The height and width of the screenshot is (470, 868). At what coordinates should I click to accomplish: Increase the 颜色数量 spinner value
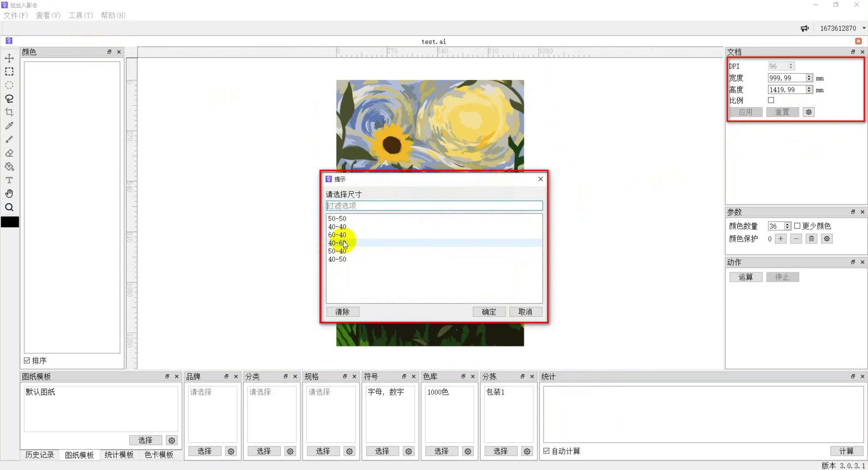click(787, 224)
